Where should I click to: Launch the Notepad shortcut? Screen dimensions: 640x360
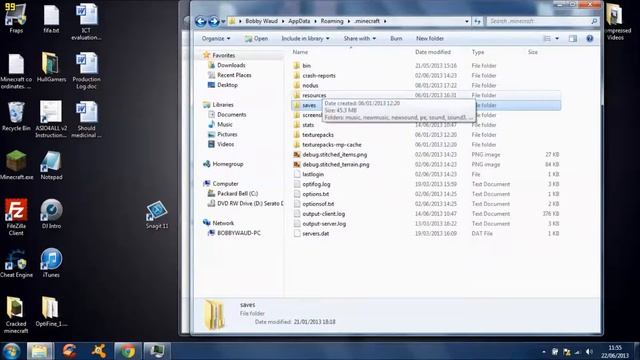point(51,165)
